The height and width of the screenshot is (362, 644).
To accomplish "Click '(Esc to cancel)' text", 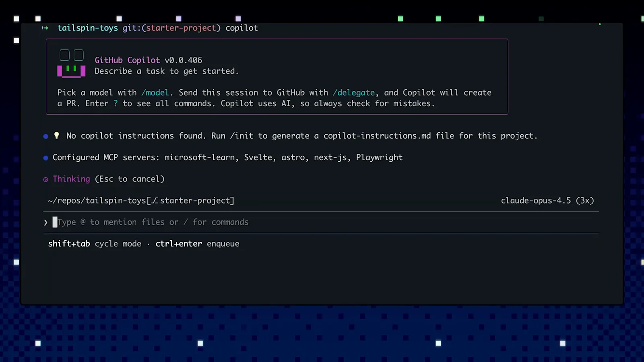I will [x=130, y=179].
